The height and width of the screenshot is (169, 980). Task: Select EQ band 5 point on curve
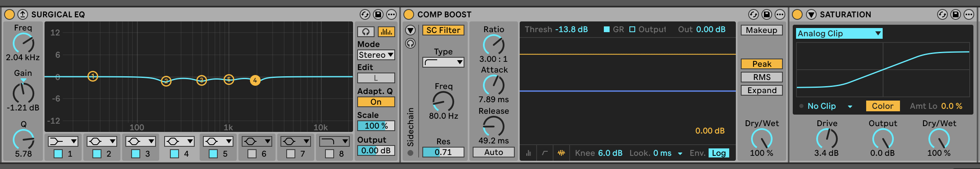(x=229, y=80)
